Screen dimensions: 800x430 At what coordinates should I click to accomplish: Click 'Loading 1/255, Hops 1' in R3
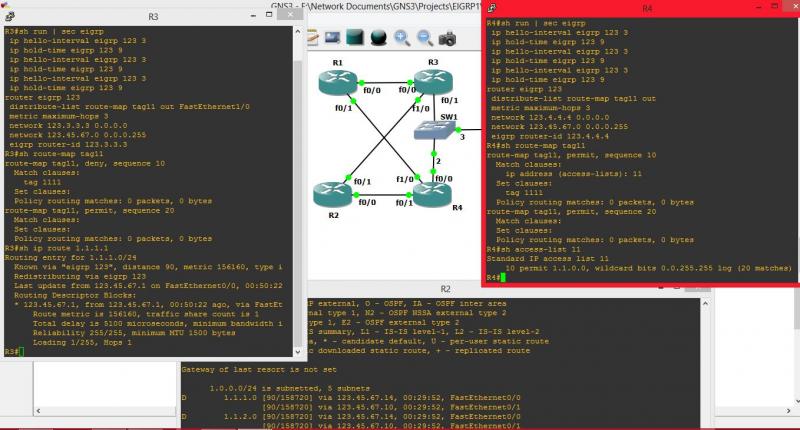click(83, 343)
